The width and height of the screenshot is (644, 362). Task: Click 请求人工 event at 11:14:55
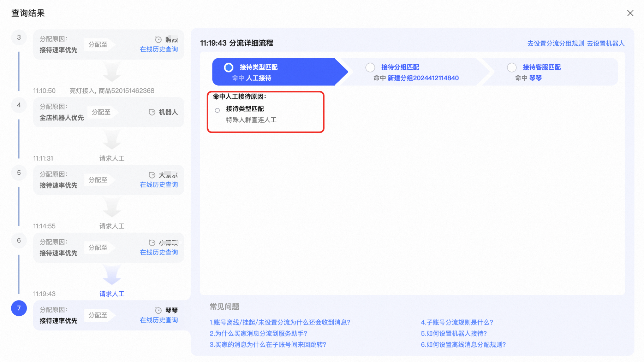click(x=112, y=226)
